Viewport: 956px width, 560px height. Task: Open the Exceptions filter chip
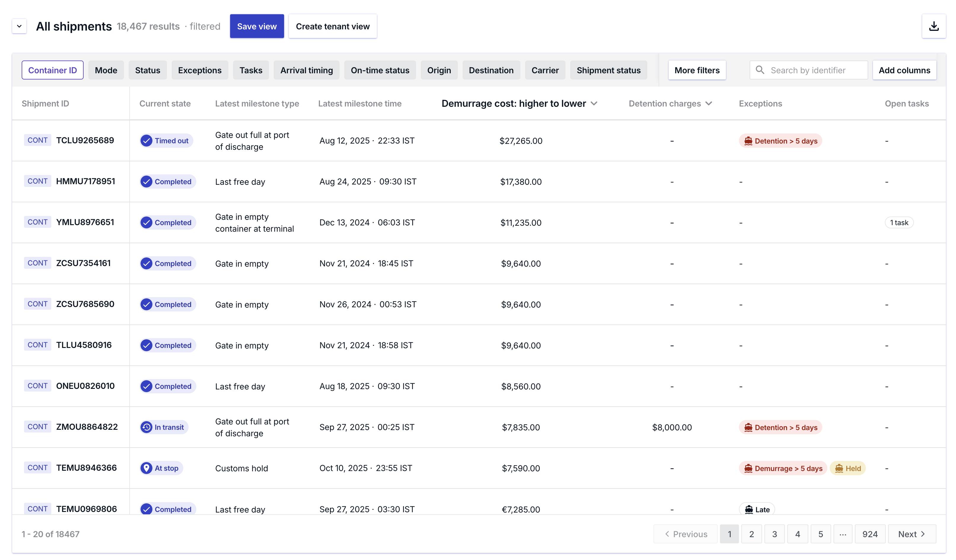200,70
